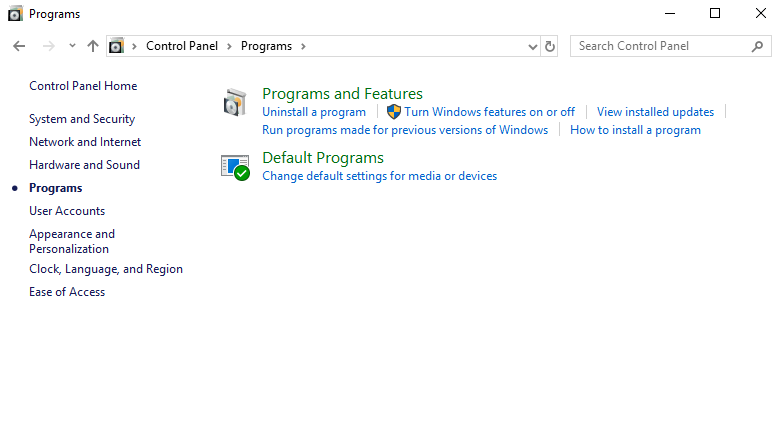Click the address bar Control Panel icon

click(116, 46)
